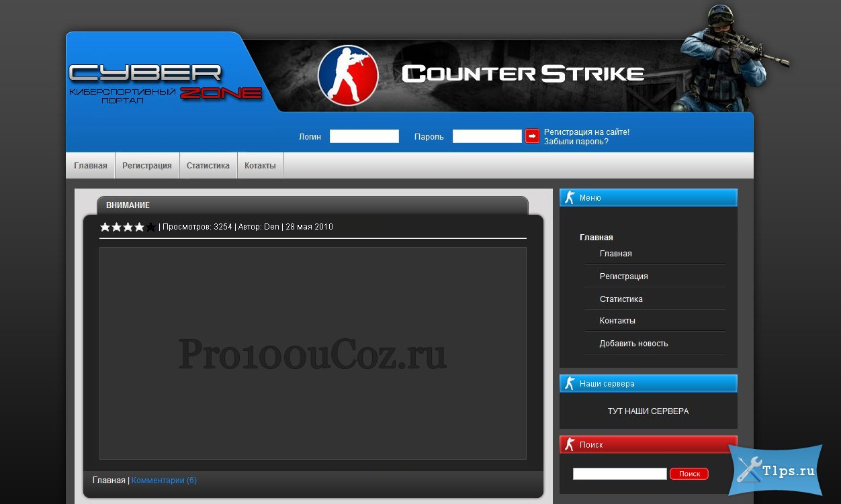
Task: Open the Регистрация tab in the navigation bar
Action: [x=147, y=166]
